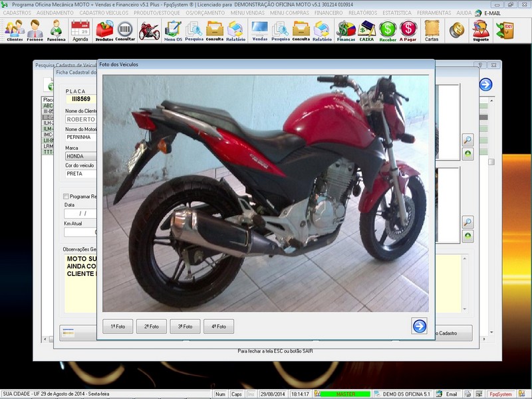Click the upper magnifier icon beside photo

coord(467,140)
